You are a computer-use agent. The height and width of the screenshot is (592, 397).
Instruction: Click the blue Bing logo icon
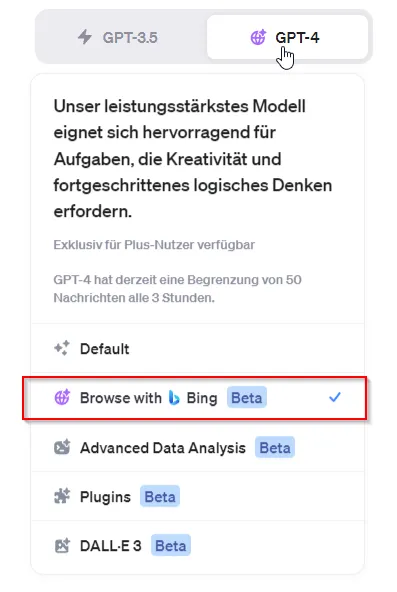tap(174, 398)
